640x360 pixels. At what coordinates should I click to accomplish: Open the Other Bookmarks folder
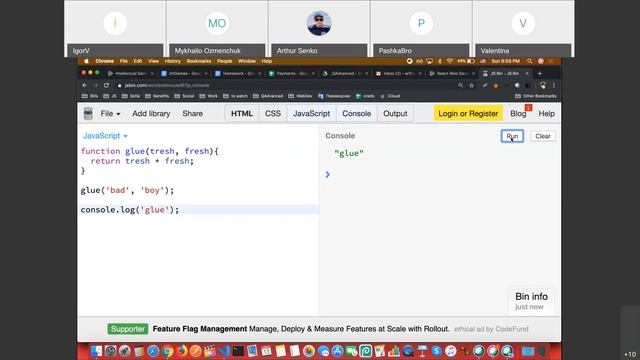536,96
